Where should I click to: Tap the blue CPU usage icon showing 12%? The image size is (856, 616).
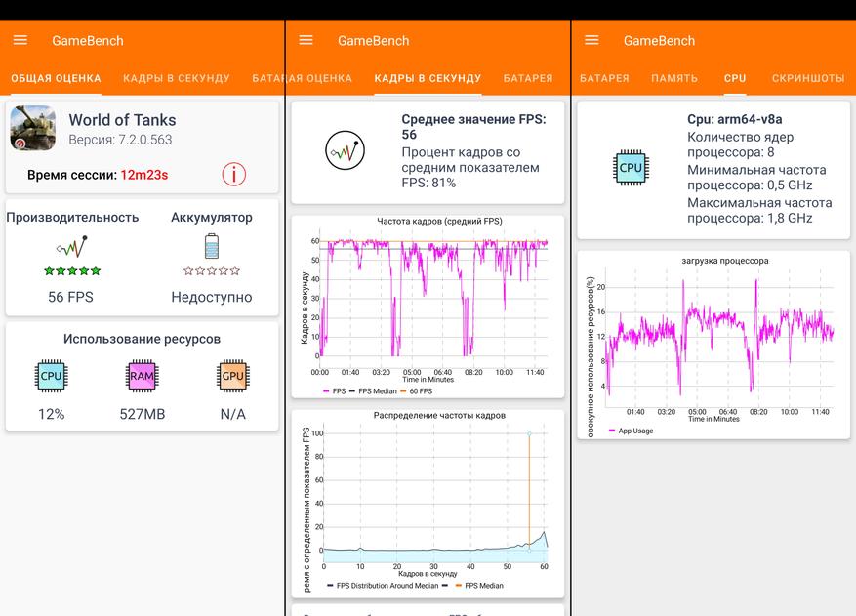click(x=51, y=376)
